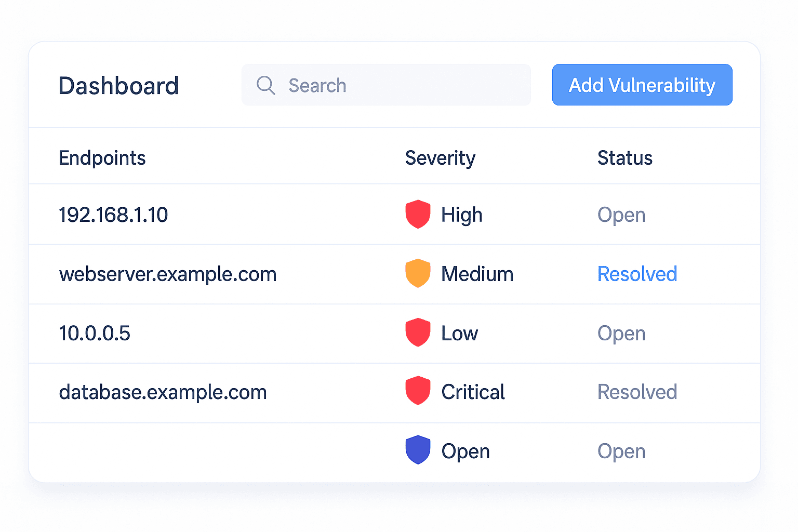The image size is (798, 532).
Task: Click the Dashboard title
Action: (118, 86)
